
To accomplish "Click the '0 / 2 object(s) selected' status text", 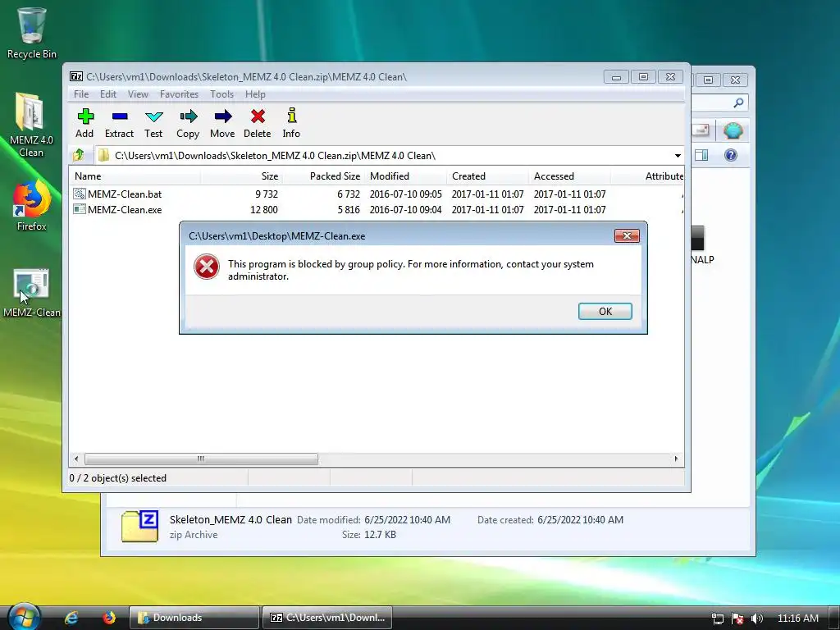I will pos(118,478).
